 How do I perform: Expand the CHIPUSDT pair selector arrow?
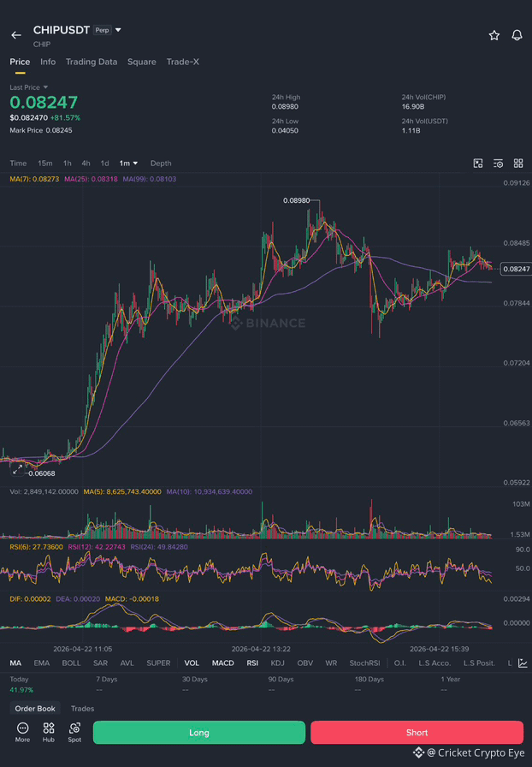(118, 30)
